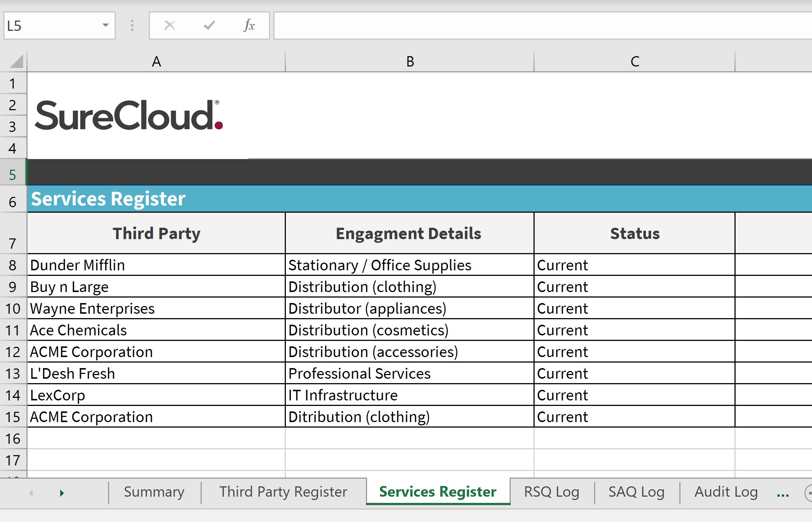Viewport: 812px width, 522px height.
Task: Click the next sheet navigation arrow
Action: pyautogui.click(x=62, y=493)
